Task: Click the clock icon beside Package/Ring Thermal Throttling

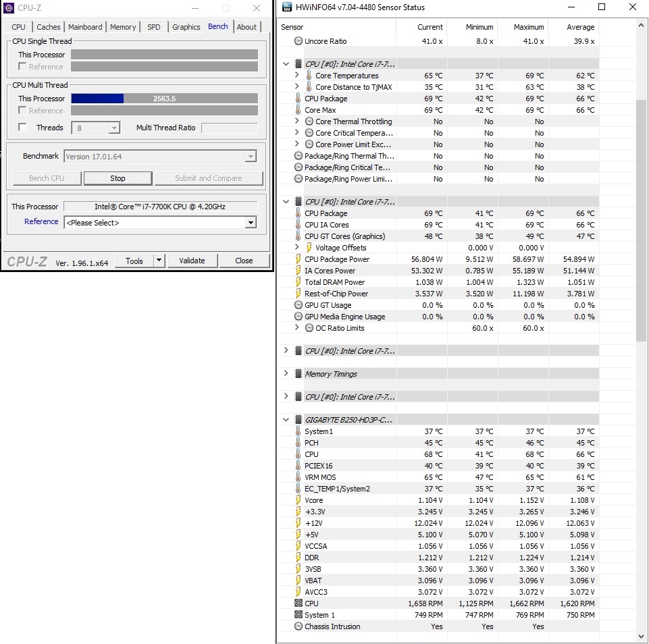Action: 298,156
